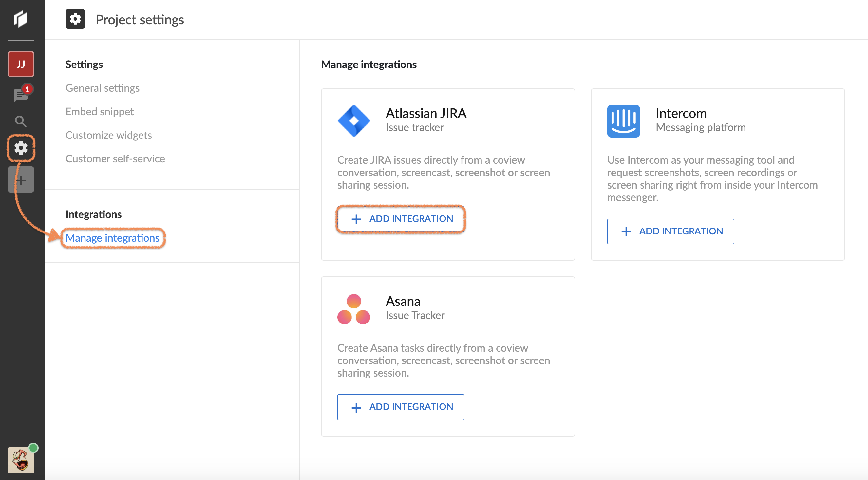Click the Intercom logo icon
This screenshot has height=480, width=868.
tap(623, 120)
